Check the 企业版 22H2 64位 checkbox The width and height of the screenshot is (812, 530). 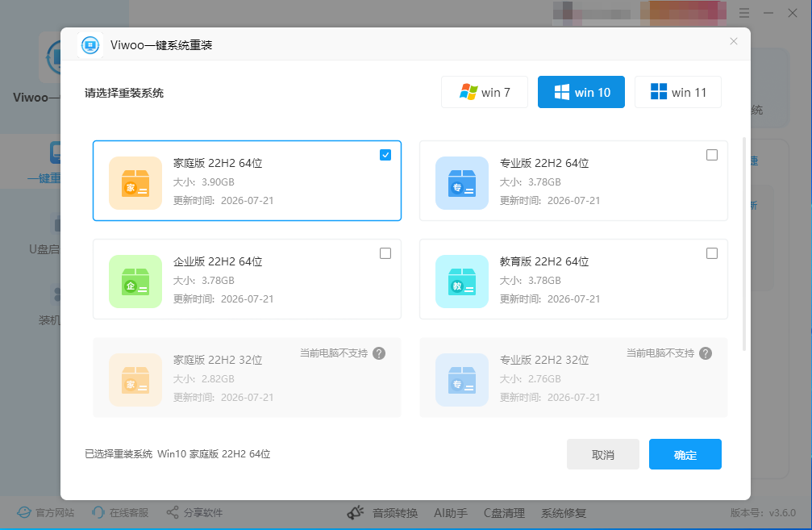(385, 253)
